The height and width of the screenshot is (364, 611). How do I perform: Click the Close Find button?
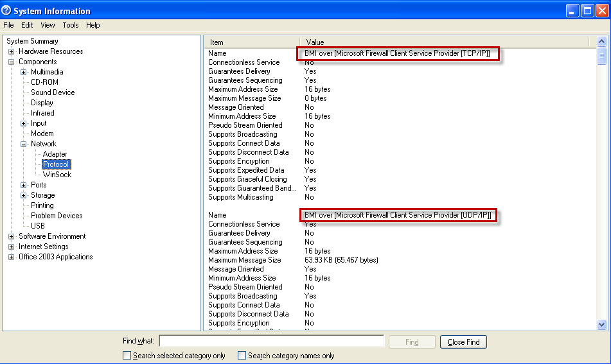463,342
